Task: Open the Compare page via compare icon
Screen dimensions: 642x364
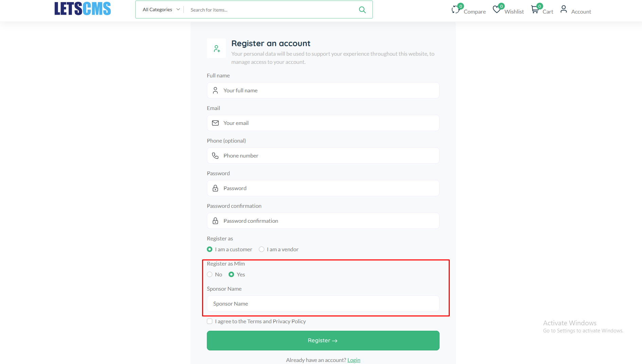Action: point(456,9)
